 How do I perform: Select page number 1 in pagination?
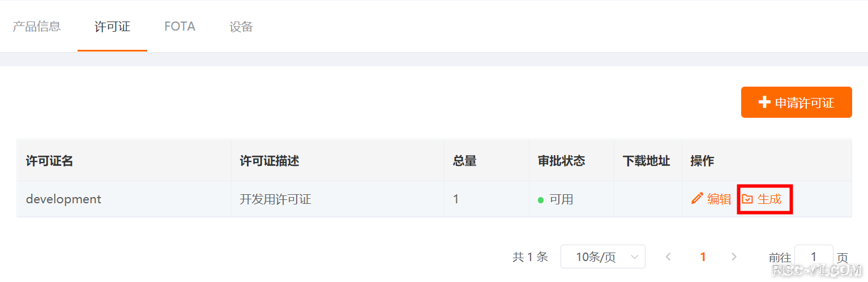tap(703, 257)
